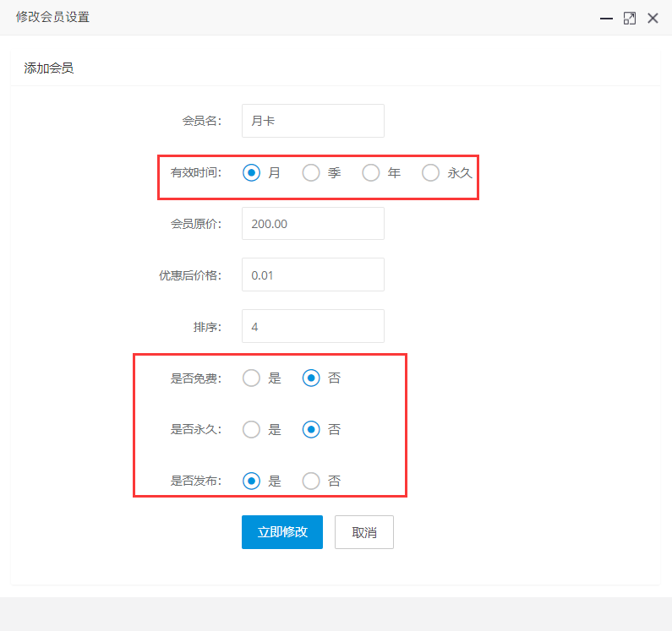Click the 优惠后价格 input field
The image size is (672, 631).
313,275
